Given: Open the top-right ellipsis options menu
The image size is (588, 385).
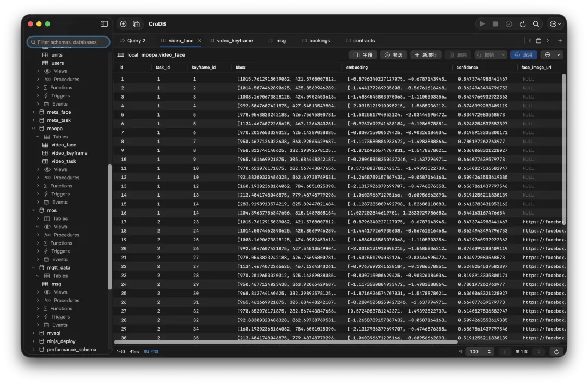Looking at the screenshot, I should 555,23.
